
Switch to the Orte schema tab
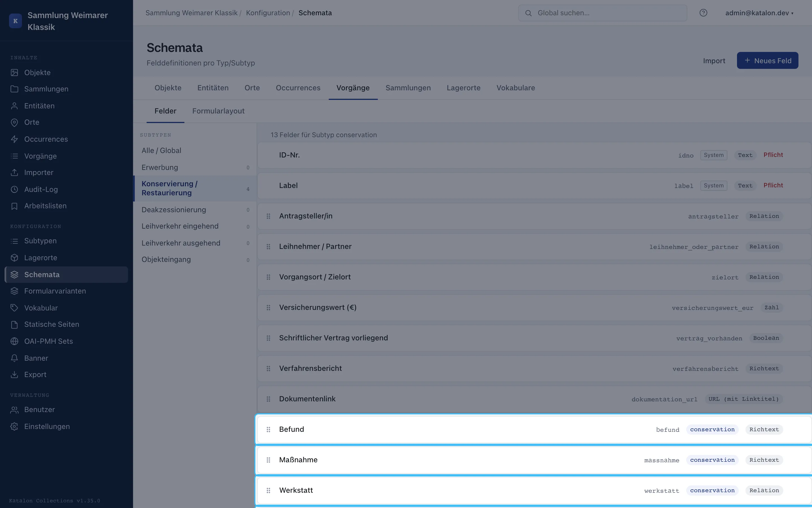(252, 88)
